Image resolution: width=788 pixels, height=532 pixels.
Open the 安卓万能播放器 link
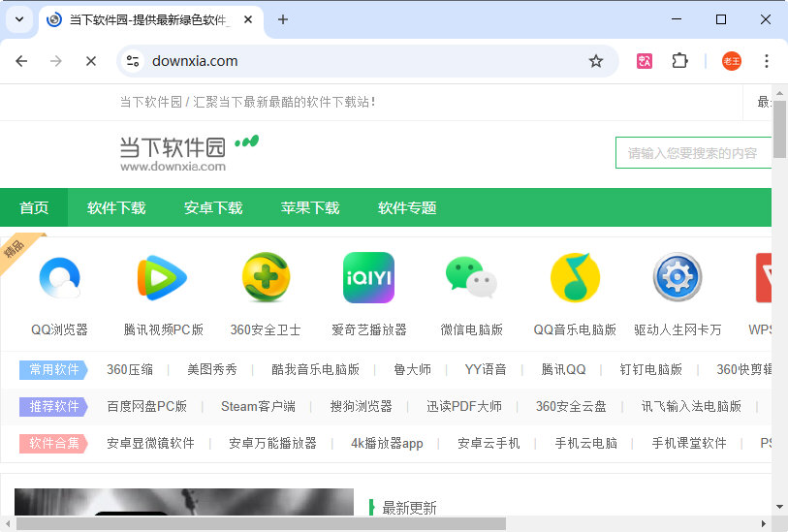272,443
